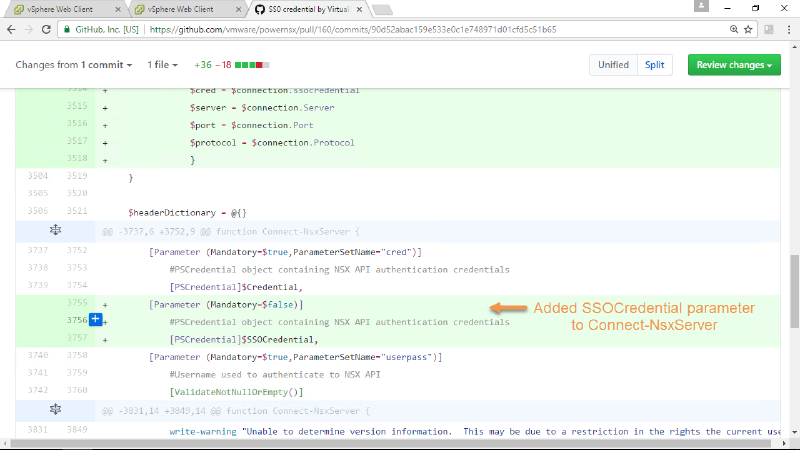Open Chrome menu with three dots
Viewport: 800px width, 450px height.
point(789,30)
